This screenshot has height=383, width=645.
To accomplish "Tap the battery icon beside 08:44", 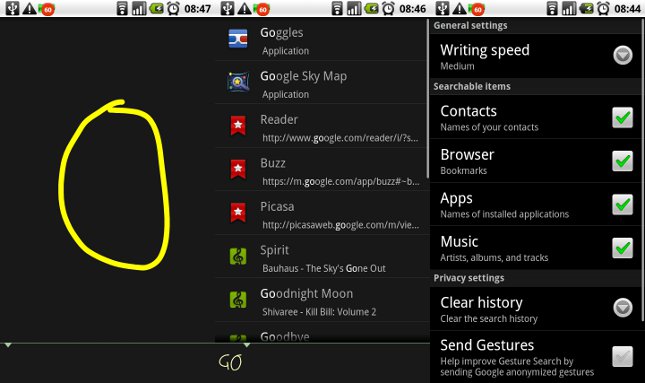I will coord(586,8).
